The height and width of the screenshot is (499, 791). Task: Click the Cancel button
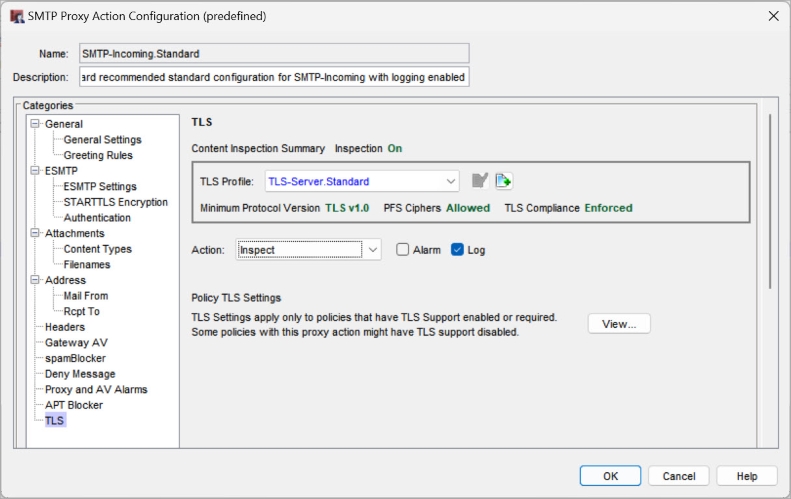pyautogui.click(x=679, y=476)
